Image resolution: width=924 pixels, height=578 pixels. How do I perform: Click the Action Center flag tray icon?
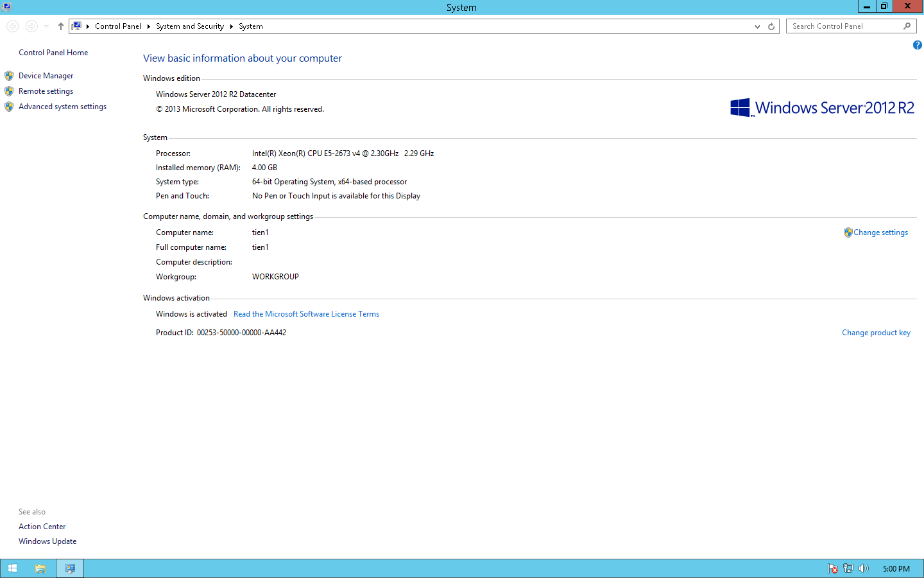coord(833,568)
